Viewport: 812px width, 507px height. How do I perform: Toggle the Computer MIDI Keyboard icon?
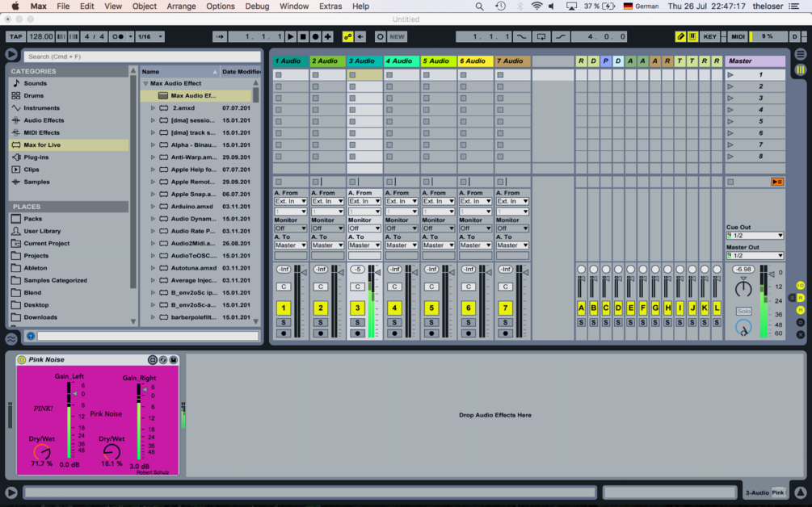pyautogui.click(x=692, y=36)
